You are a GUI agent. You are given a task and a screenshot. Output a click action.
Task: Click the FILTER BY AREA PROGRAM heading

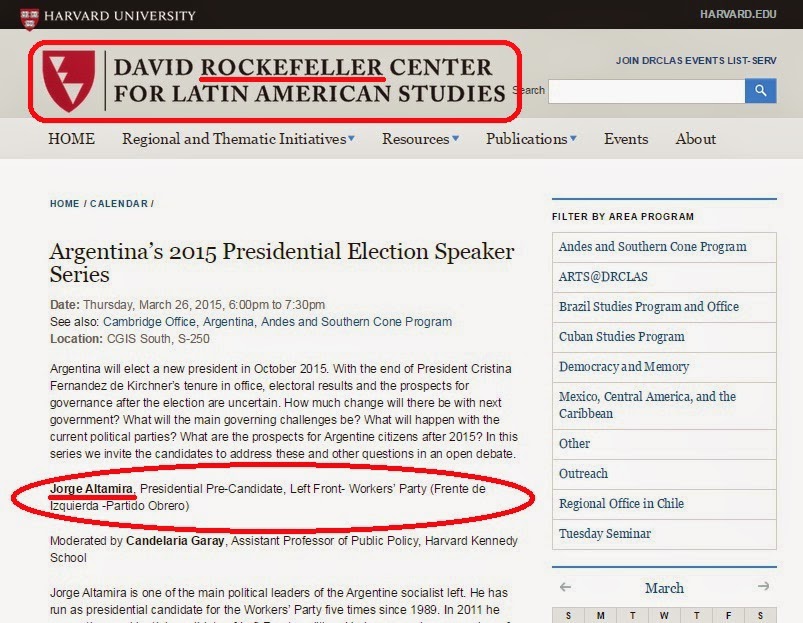623,217
